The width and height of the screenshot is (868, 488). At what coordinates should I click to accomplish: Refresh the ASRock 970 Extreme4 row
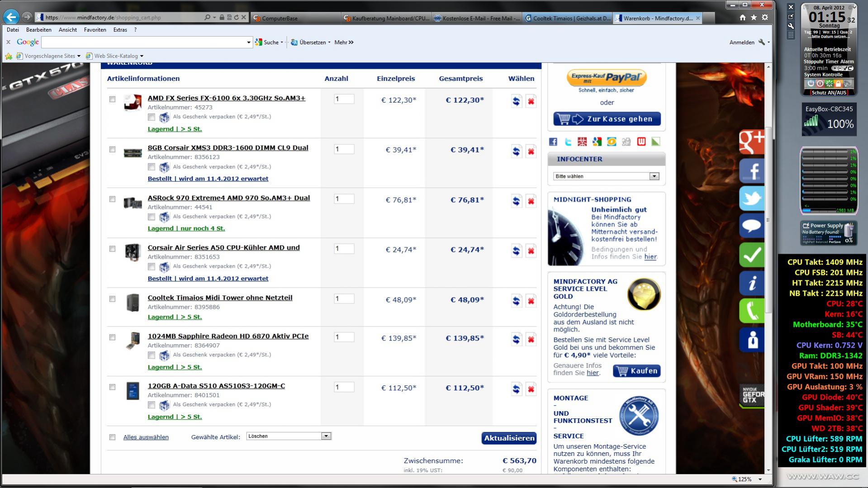pos(517,201)
